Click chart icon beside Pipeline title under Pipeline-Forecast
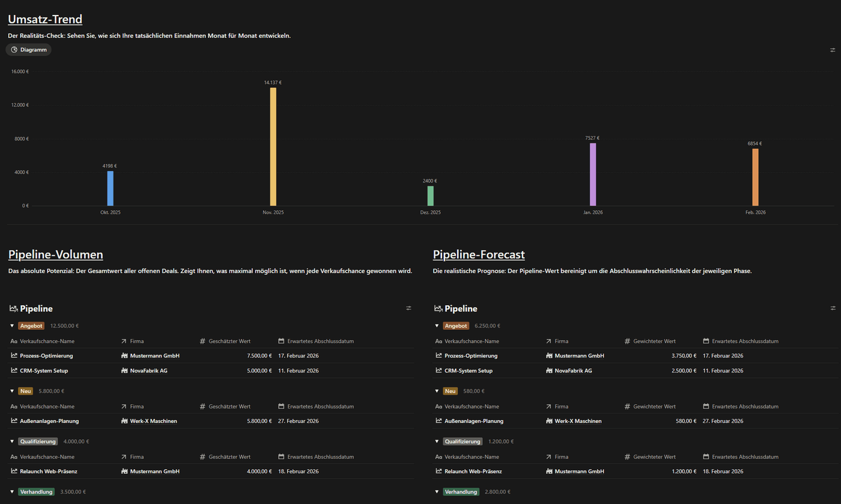The image size is (841, 504). point(438,309)
